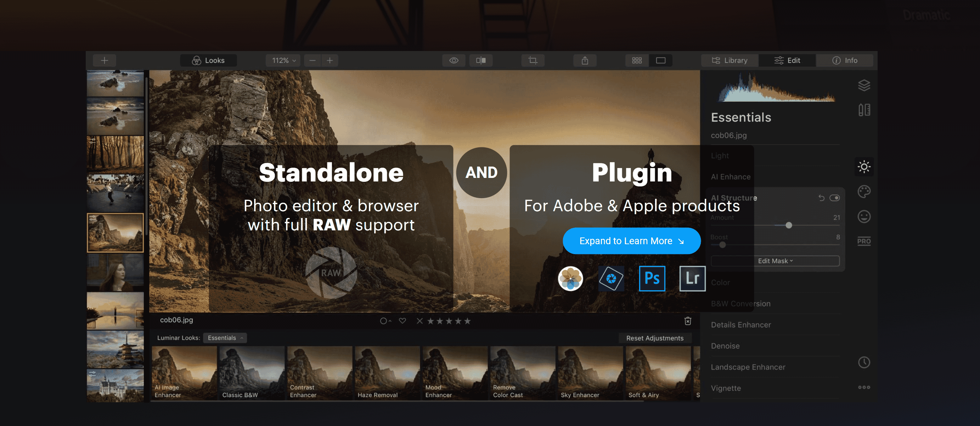Select the PRO tools icon
The height and width of the screenshot is (426, 980).
(x=864, y=241)
